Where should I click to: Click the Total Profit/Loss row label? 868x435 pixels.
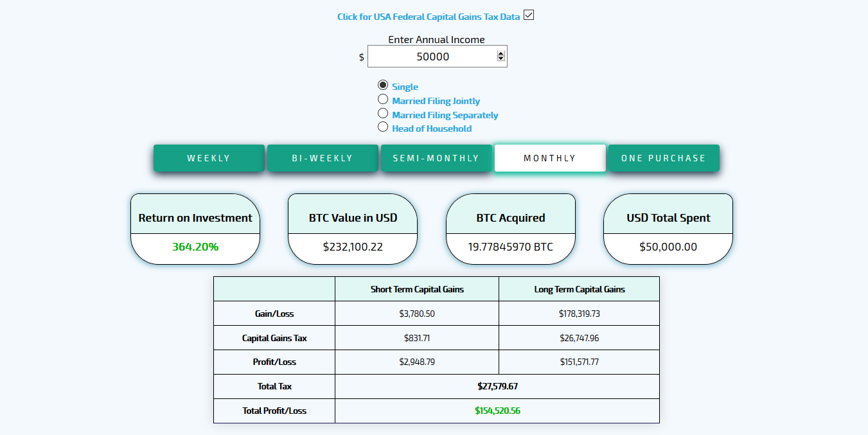tap(274, 411)
